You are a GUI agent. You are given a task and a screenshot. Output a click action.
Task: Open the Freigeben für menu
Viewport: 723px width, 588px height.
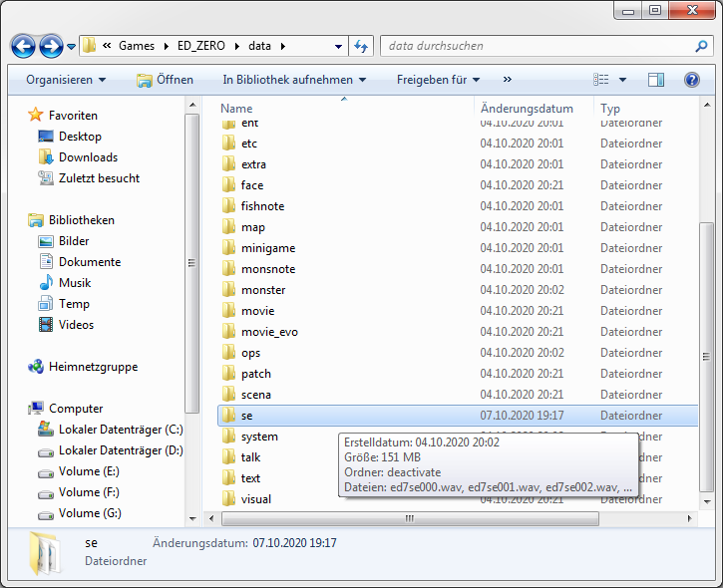pos(438,80)
